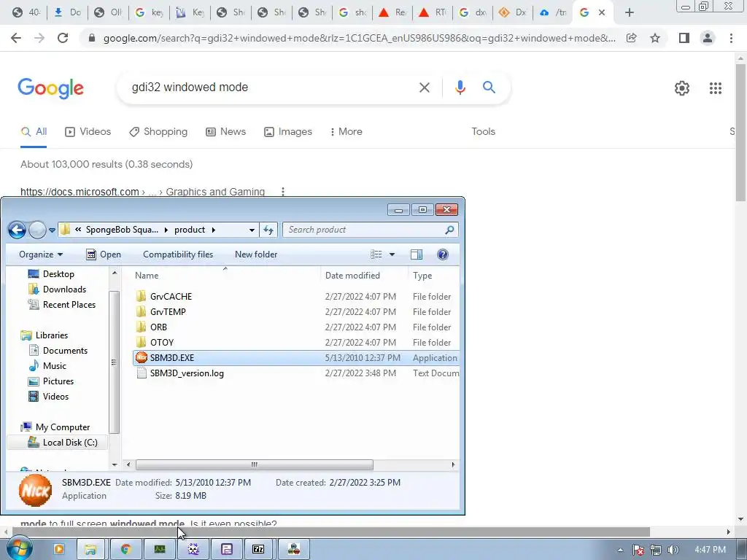Click volume speaker tray icon

click(673, 550)
